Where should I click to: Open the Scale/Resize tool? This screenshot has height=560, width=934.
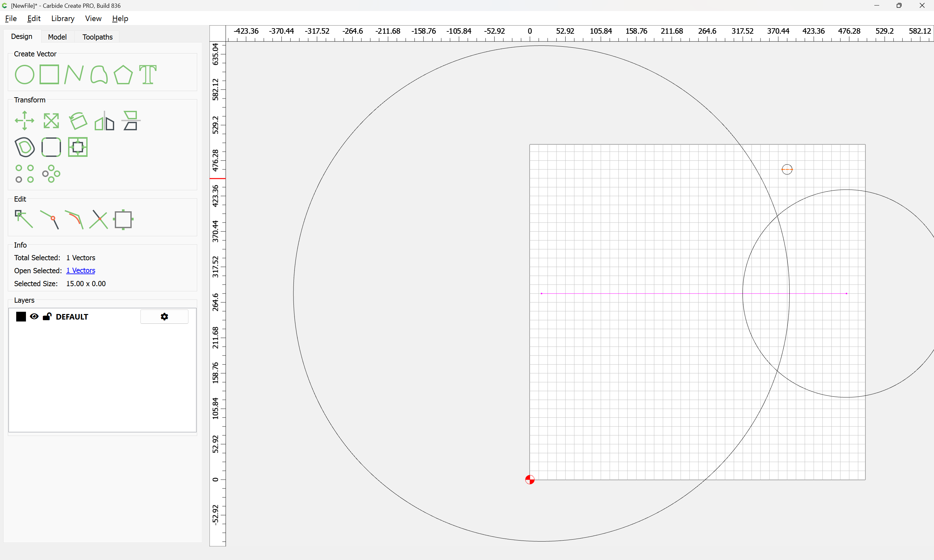51,121
